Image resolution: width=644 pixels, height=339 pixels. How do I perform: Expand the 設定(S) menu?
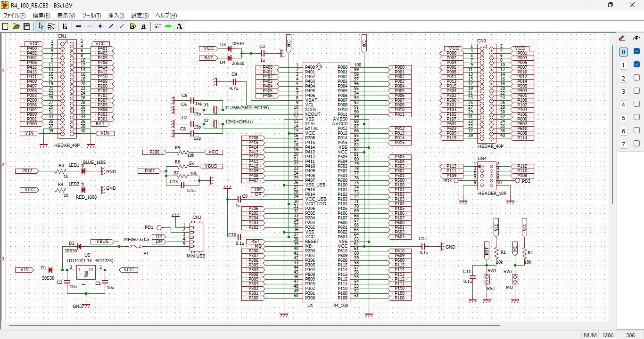140,16
